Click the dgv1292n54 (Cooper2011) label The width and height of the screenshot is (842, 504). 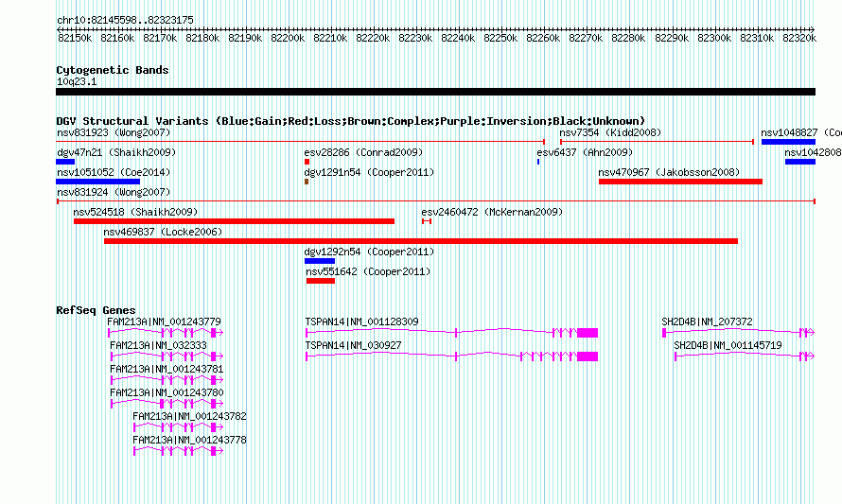coord(369,252)
